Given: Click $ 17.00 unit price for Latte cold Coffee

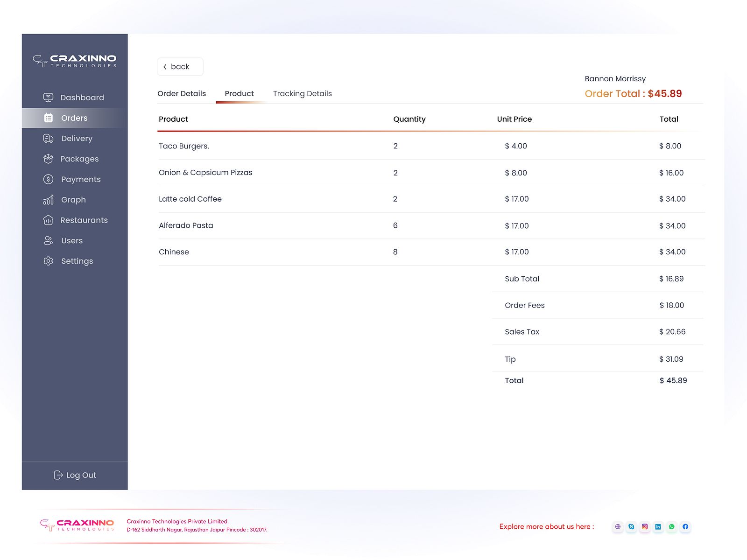Looking at the screenshot, I should (517, 199).
